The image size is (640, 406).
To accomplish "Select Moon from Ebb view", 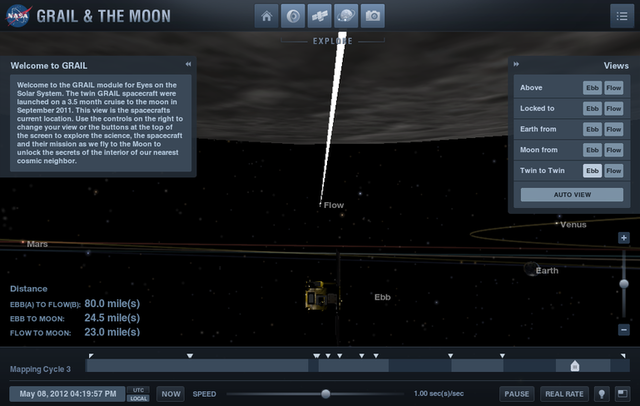I will pos(592,150).
